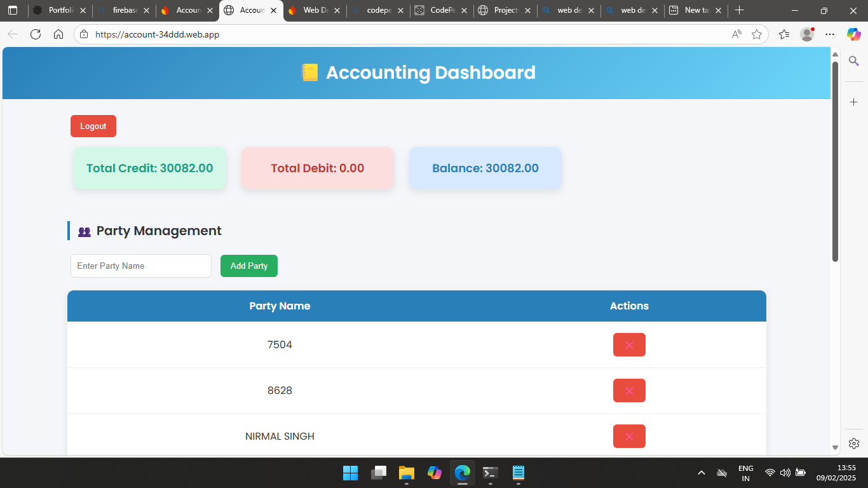The image size is (868, 488).
Task: Switch to the firebase tab
Action: 123,11
